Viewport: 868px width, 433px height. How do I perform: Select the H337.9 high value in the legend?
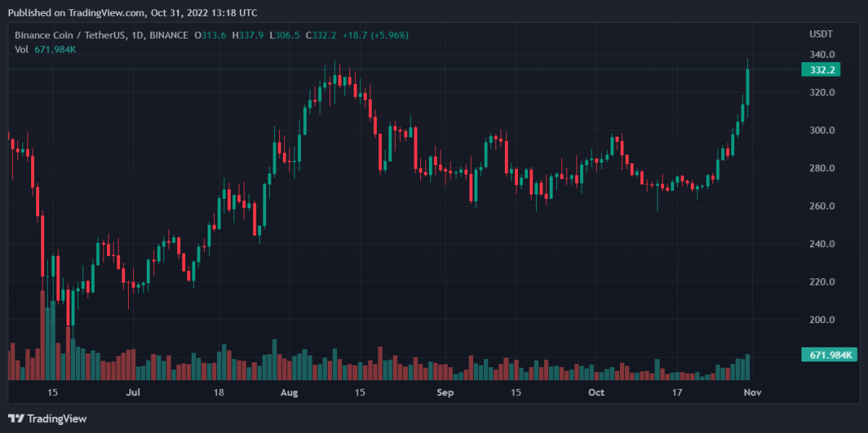(x=247, y=35)
